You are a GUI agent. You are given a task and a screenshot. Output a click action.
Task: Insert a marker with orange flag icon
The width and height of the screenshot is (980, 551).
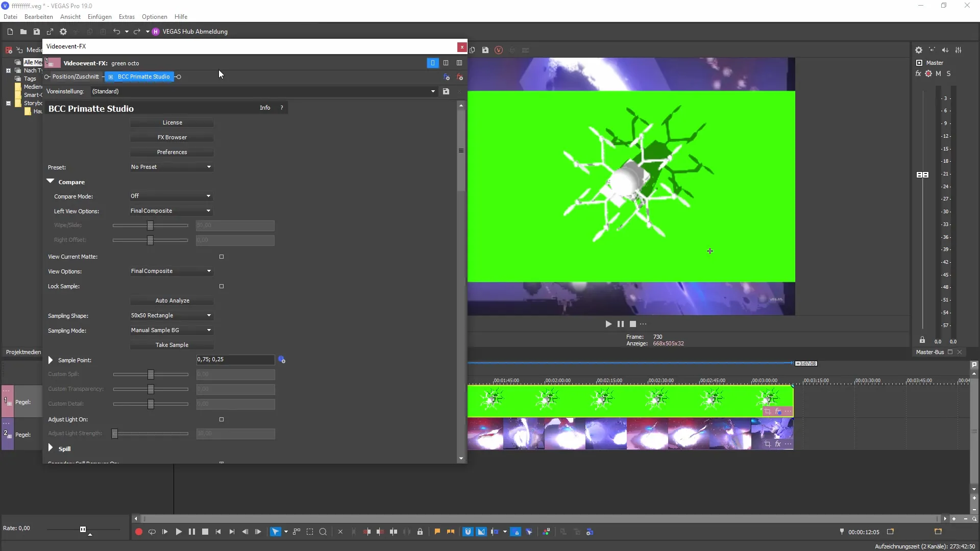[x=437, y=532]
